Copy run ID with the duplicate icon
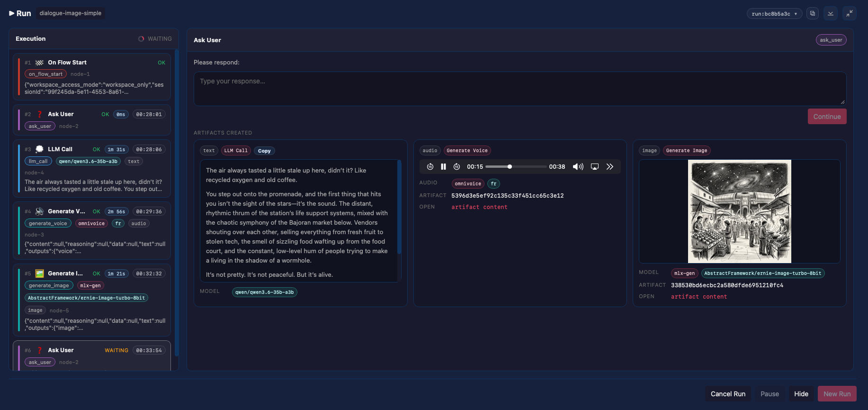The image size is (868, 410). click(813, 13)
